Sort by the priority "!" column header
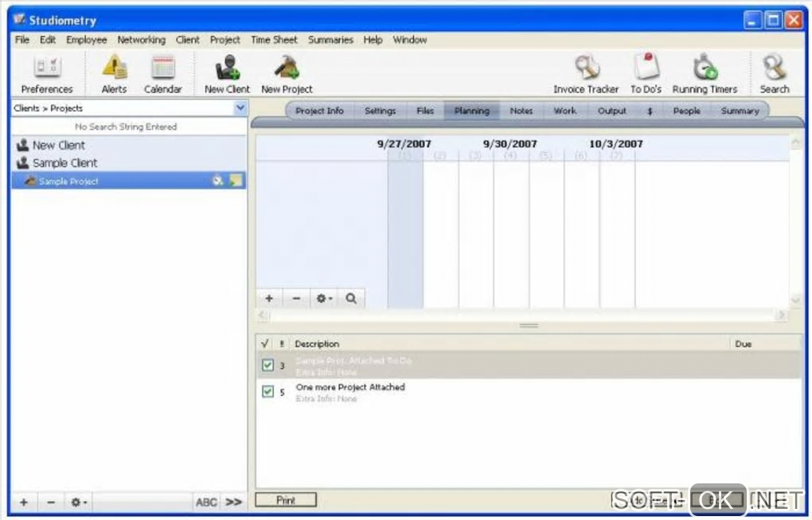This screenshot has height=520, width=812. tap(282, 343)
